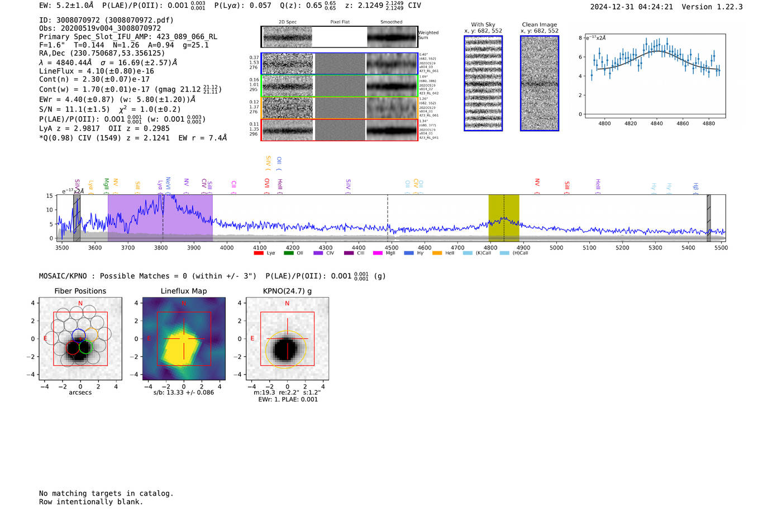The height and width of the screenshot is (532, 782).
Task: Click the gray hatched band near 5460
Action: 709,218
